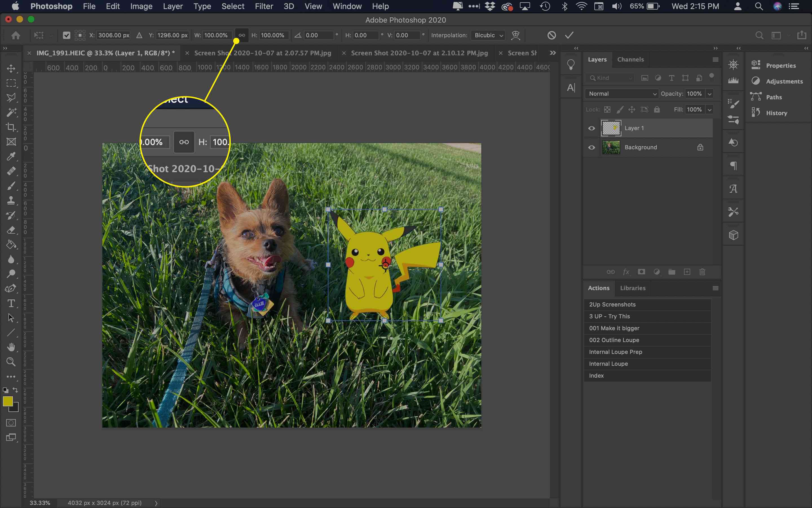This screenshot has width=812, height=508.
Task: Hide Layer 1 visibility eye
Action: coord(592,128)
